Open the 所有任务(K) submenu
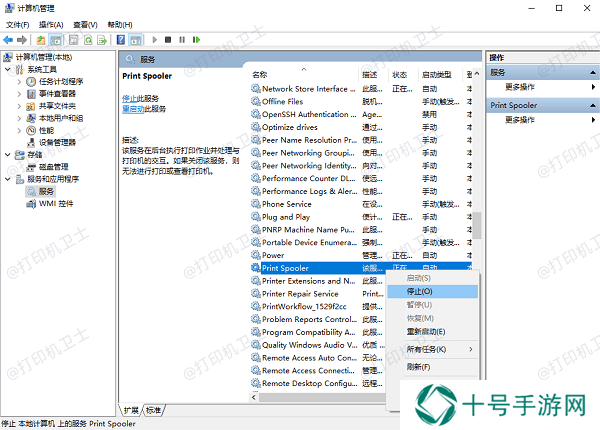The width and height of the screenshot is (600, 430). tap(428, 349)
